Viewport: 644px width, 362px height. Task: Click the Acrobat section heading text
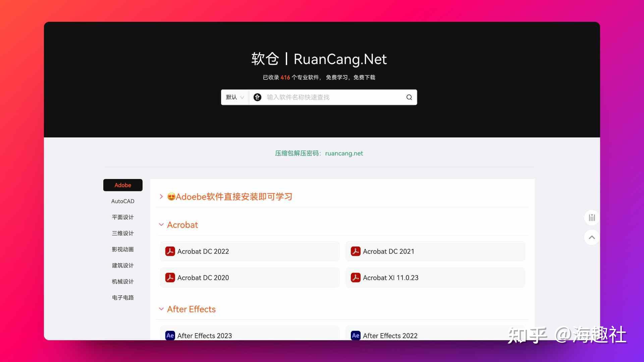(182, 225)
